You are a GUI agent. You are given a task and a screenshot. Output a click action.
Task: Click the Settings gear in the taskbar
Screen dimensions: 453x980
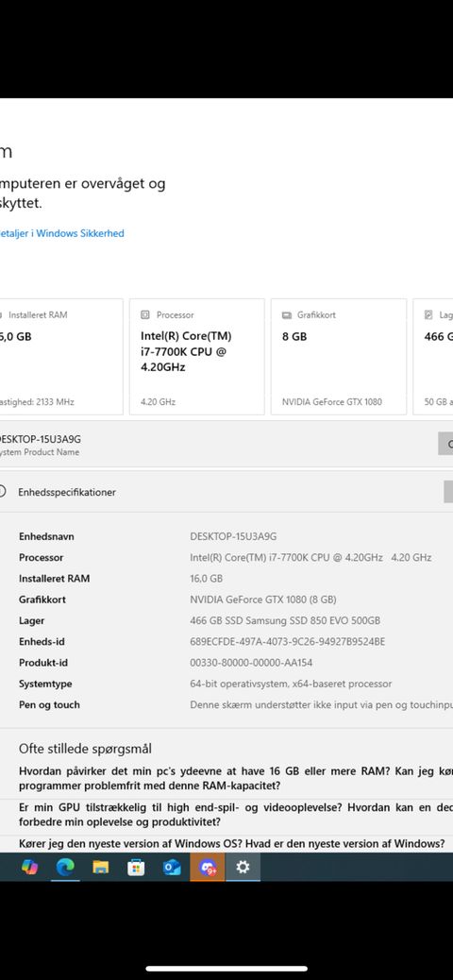(243, 867)
